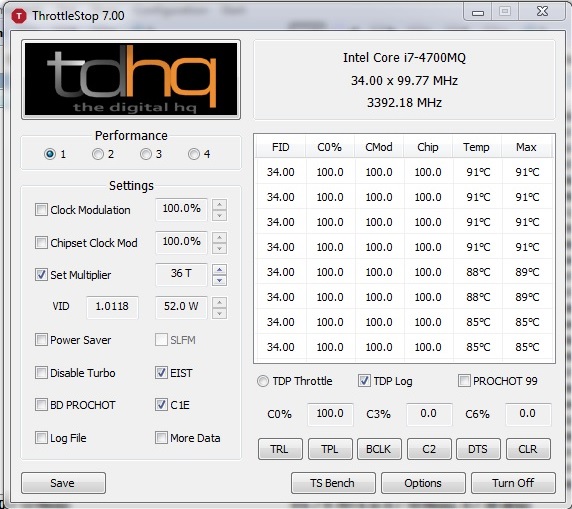The image size is (572, 509).
Task: Enable BD PROCHOT checkbox
Action: pos(41,405)
